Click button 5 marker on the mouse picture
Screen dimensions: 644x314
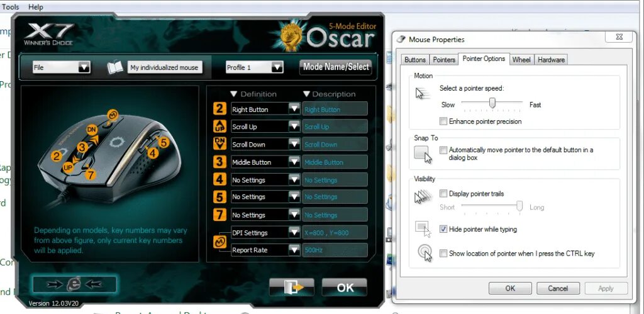(x=164, y=143)
